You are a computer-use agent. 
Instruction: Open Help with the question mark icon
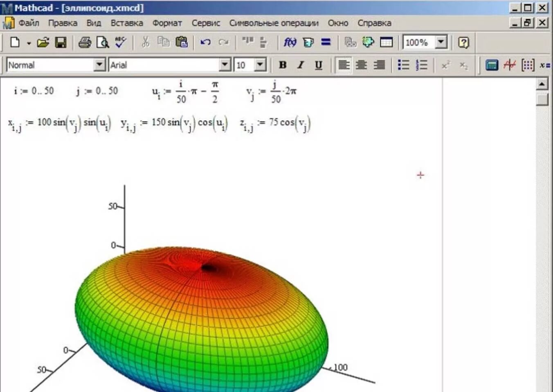[463, 42]
